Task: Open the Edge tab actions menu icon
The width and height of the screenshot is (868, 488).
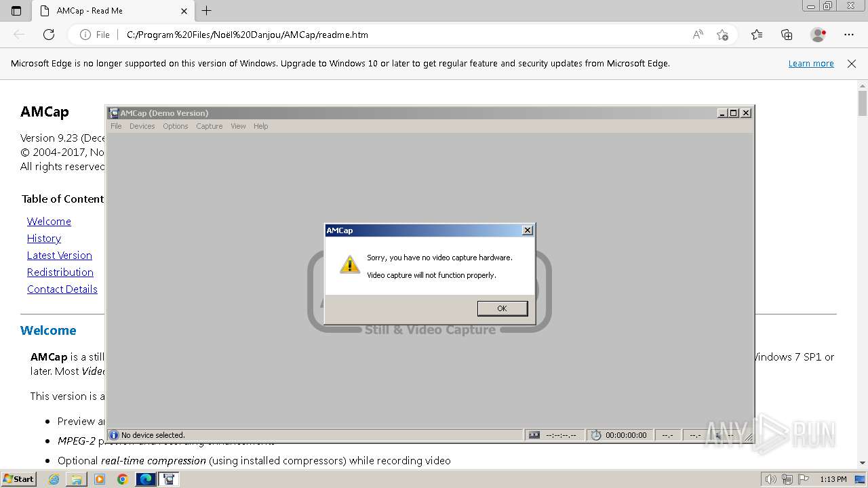Action: tap(16, 11)
